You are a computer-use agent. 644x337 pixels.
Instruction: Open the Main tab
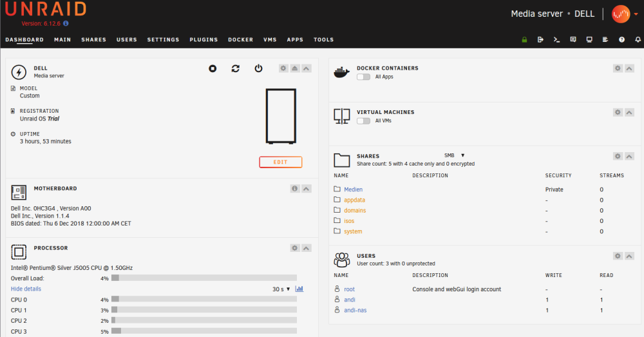click(62, 39)
